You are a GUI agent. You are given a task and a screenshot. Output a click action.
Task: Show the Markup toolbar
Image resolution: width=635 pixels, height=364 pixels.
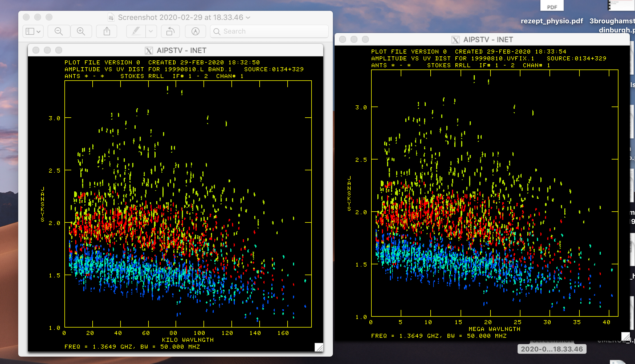coord(195,31)
